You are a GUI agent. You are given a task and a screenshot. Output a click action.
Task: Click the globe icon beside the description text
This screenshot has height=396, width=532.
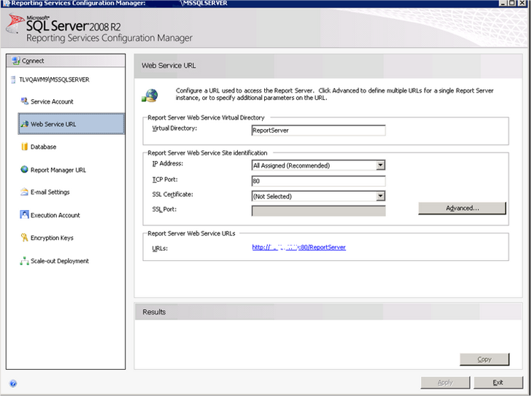point(150,96)
